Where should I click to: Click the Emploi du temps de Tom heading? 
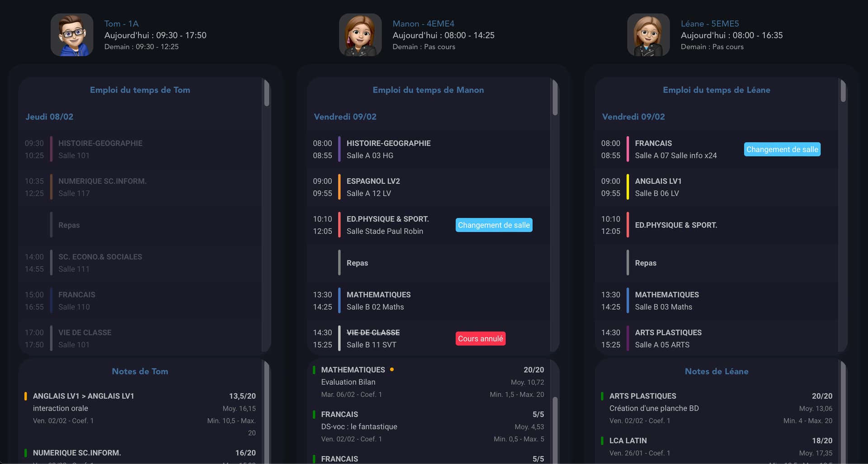140,90
